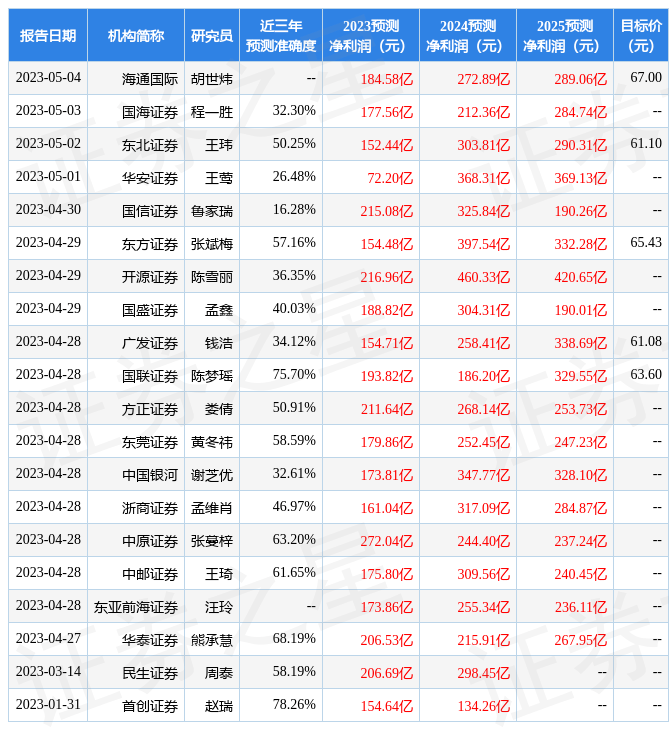
Task: Click the 2024预测净利润 column header
Action: click(x=467, y=36)
